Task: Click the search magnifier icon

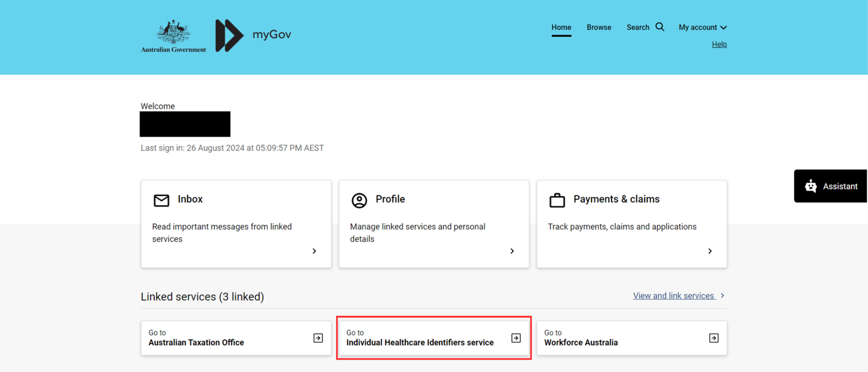Action: point(660,27)
